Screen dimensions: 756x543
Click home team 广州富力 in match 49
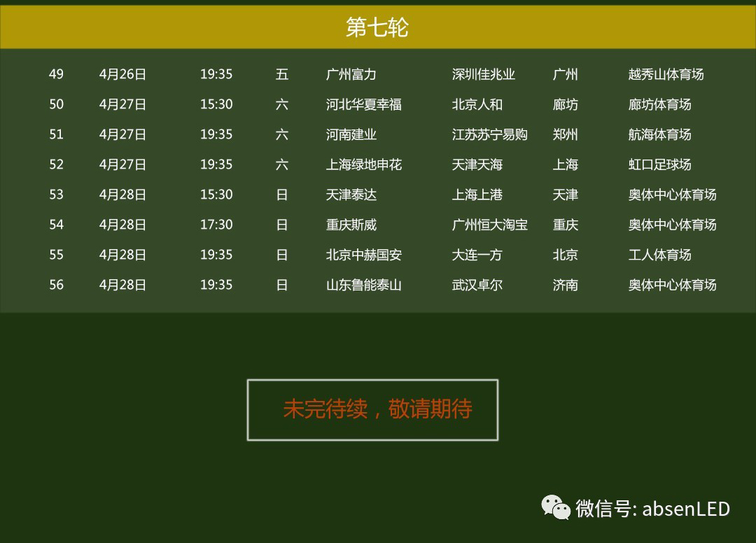351,74
